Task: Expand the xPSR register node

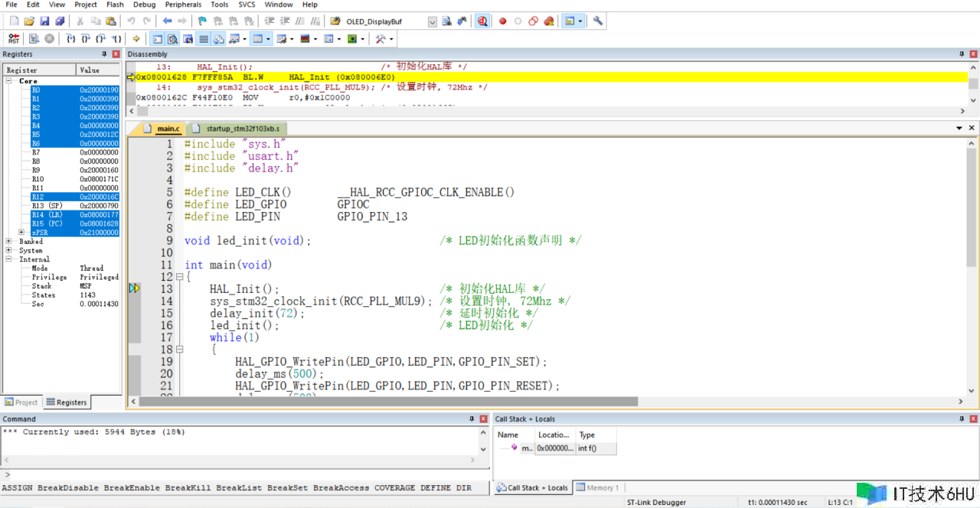Action: pos(21,233)
